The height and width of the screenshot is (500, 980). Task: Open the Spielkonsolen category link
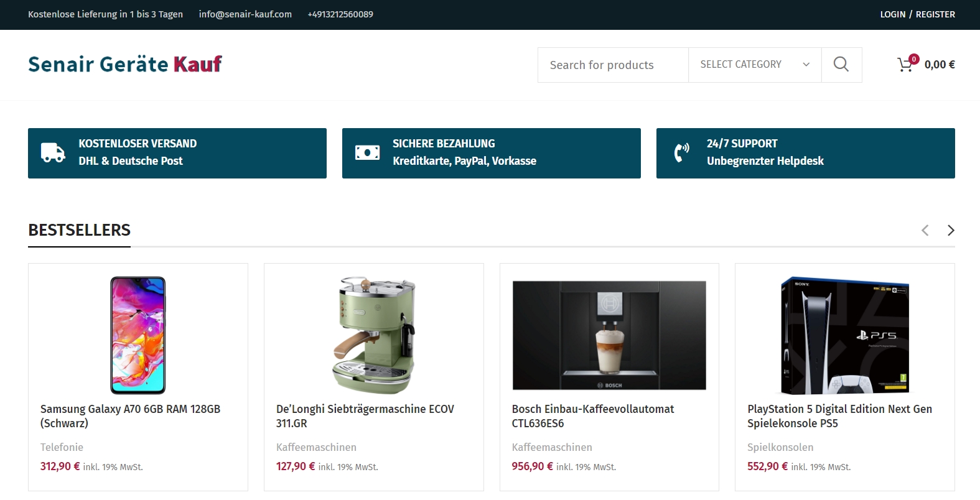(780, 447)
